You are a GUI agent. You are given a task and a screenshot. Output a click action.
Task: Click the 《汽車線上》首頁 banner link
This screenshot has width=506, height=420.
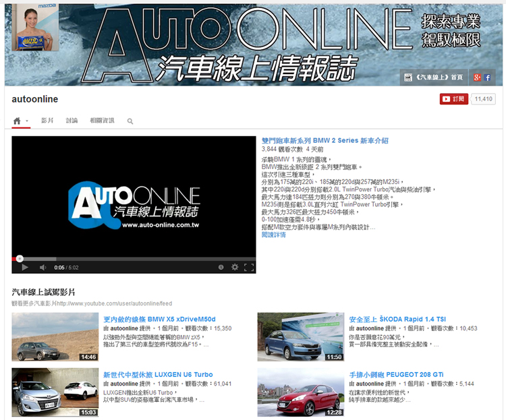434,78
